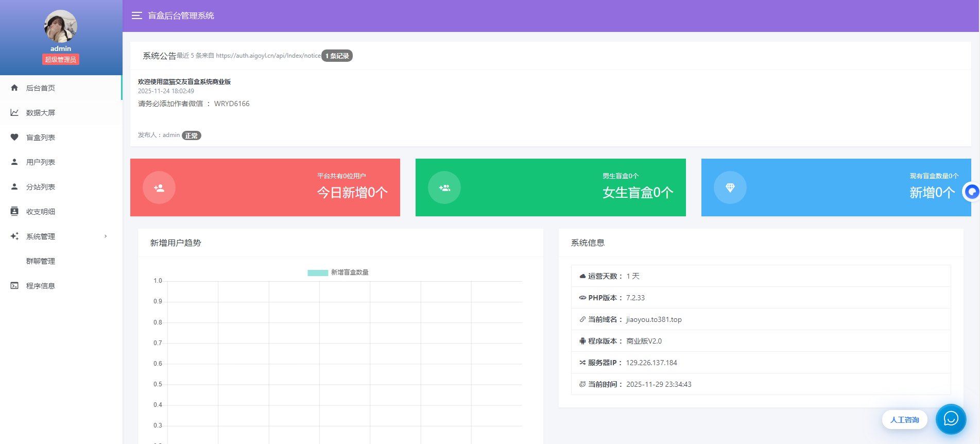Click the 1条记录 badge
Viewport: 980px width, 444px height.
337,56
